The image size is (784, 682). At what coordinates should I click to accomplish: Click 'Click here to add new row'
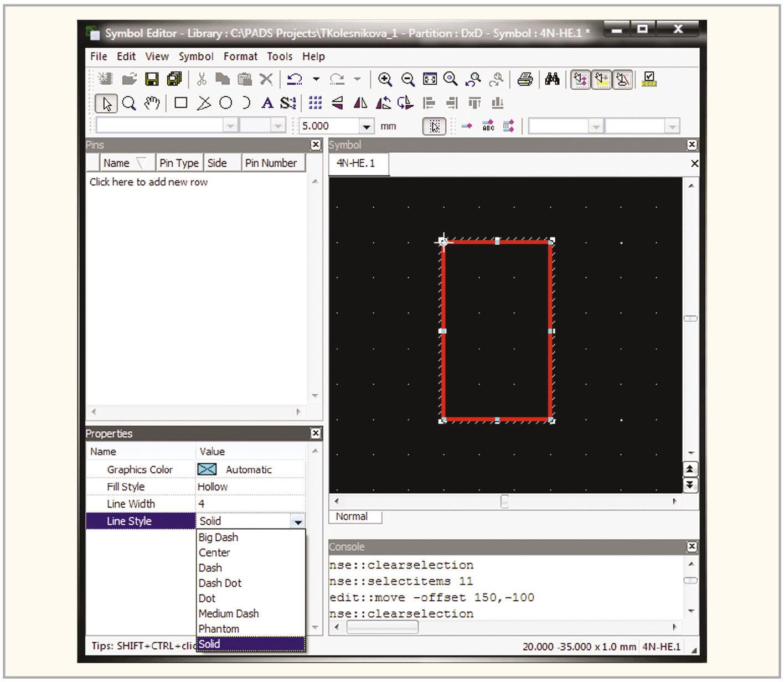(x=148, y=182)
